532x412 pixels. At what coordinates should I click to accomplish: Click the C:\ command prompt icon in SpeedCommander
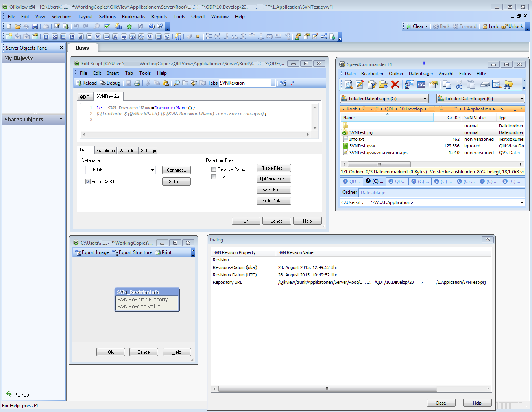tap(421, 85)
